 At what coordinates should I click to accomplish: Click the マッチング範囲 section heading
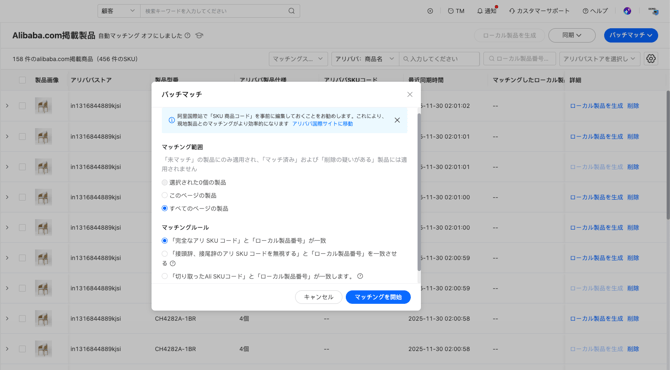(x=182, y=147)
